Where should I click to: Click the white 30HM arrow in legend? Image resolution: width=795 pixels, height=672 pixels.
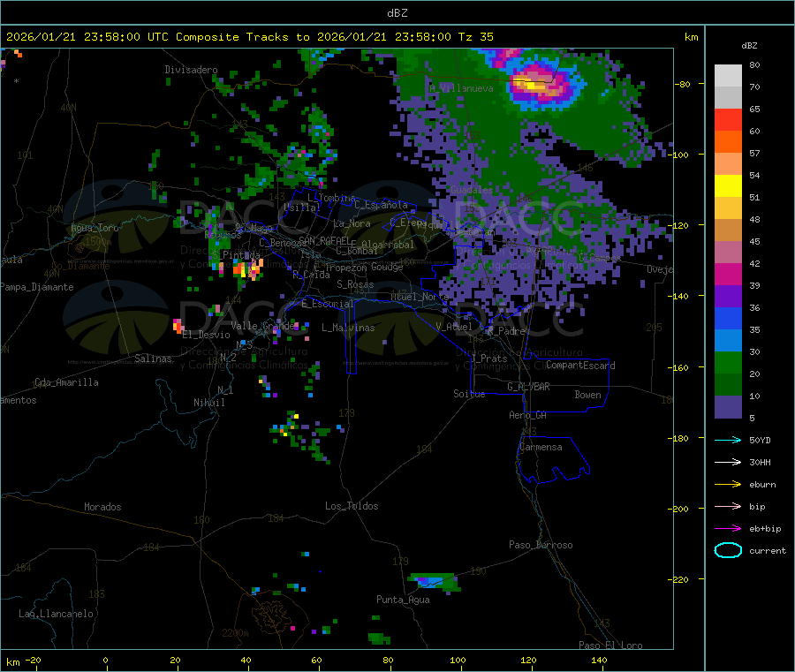[728, 462]
